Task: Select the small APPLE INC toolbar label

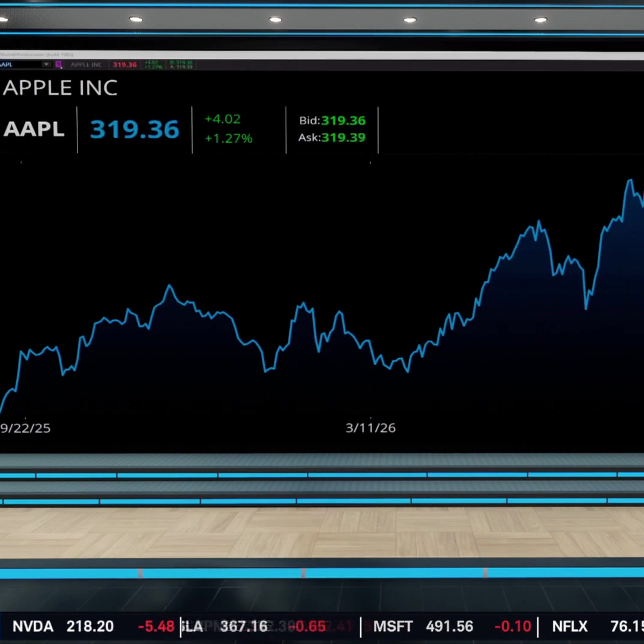Action: click(86, 65)
